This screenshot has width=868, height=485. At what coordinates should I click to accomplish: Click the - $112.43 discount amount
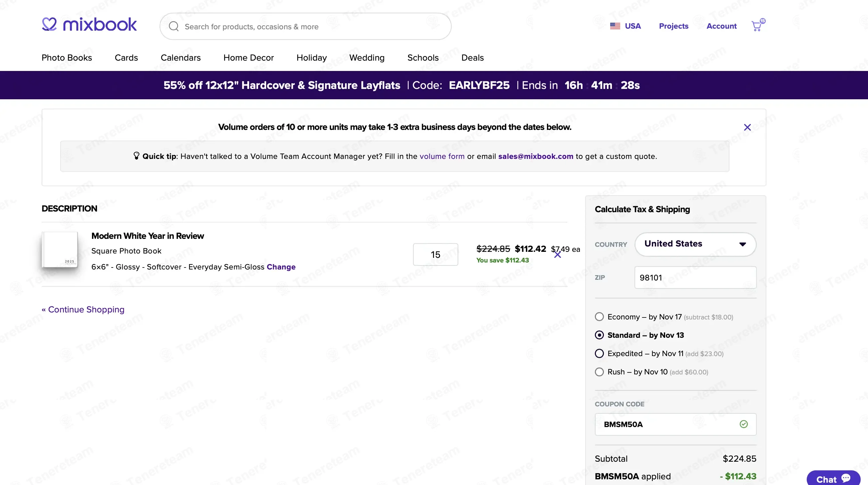coord(738,476)
